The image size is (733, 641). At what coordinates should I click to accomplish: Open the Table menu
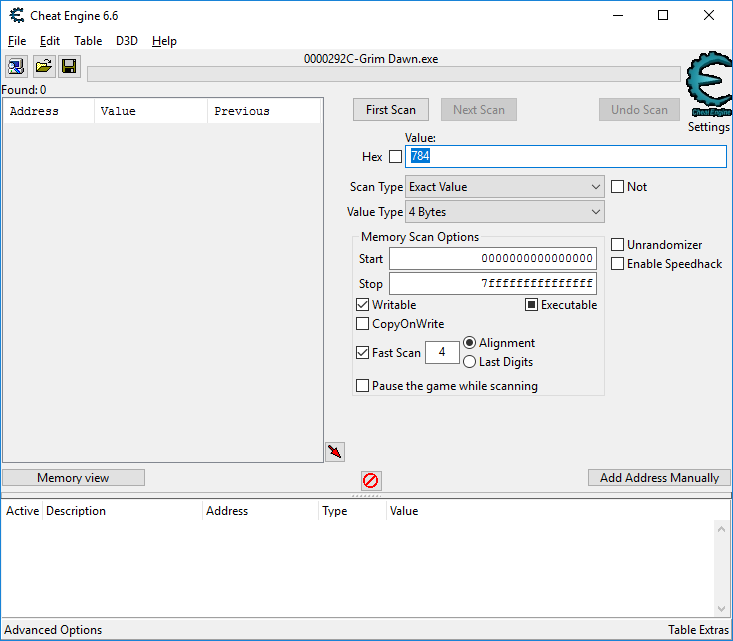click(x=88, y=41)
